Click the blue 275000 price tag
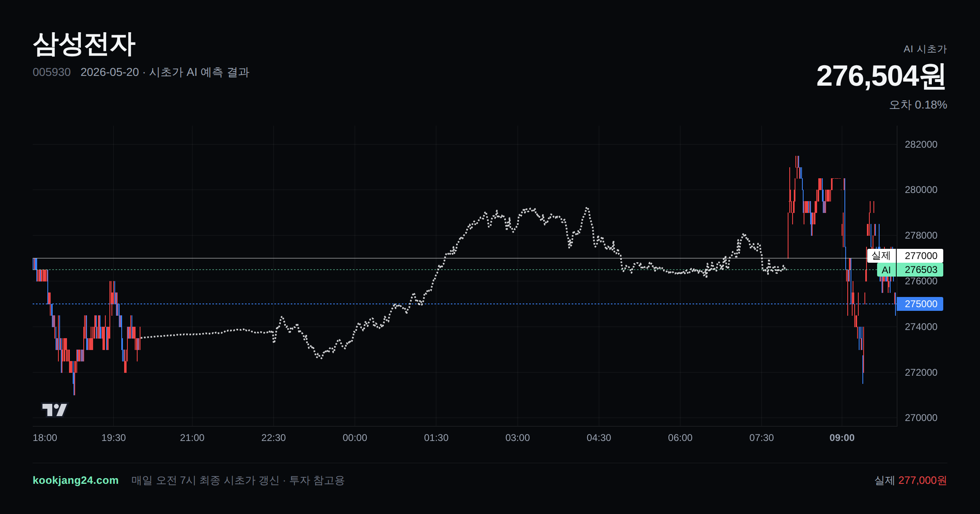Viewport: 980px width, 514px height. (x=920, y=304)
